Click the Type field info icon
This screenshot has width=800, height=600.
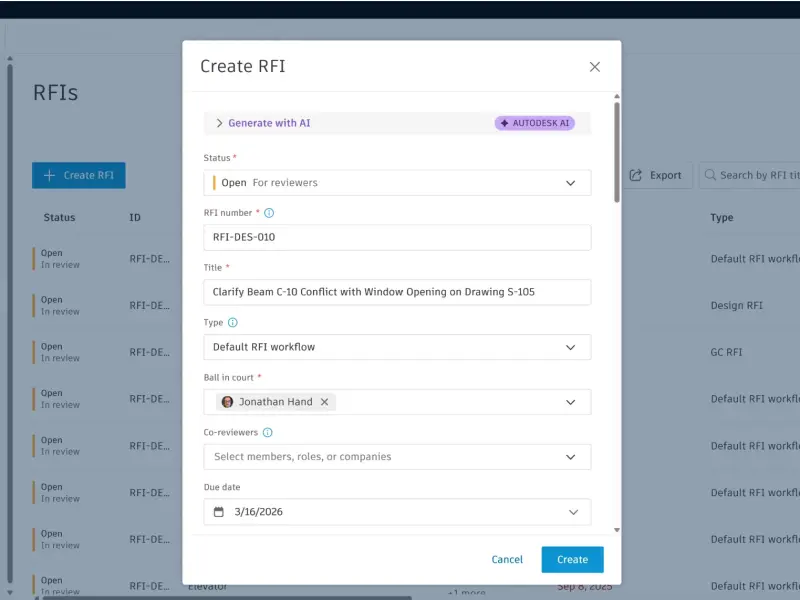point(233,322)
